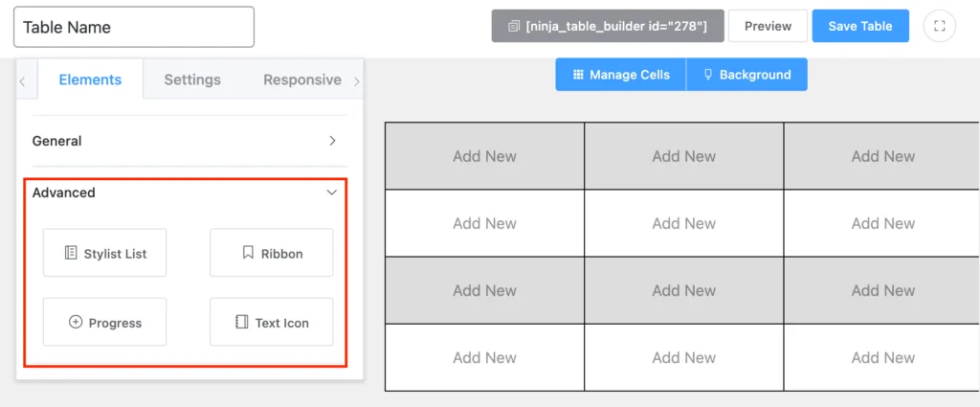Viewport: 980px width, 407px height.
Task: Open the Elements tab
Action: pyautogui.click(x=90, y=79)
